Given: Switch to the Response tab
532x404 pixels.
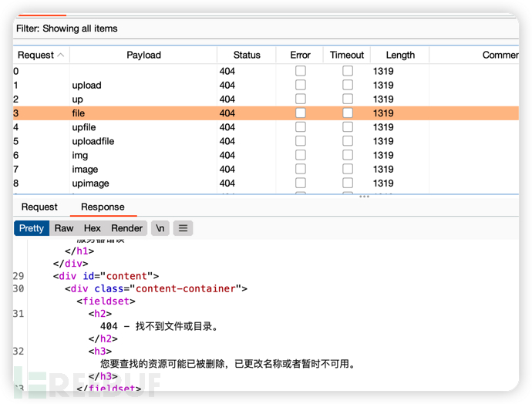Looking at the screenshot, I should (x=103, y=207).
